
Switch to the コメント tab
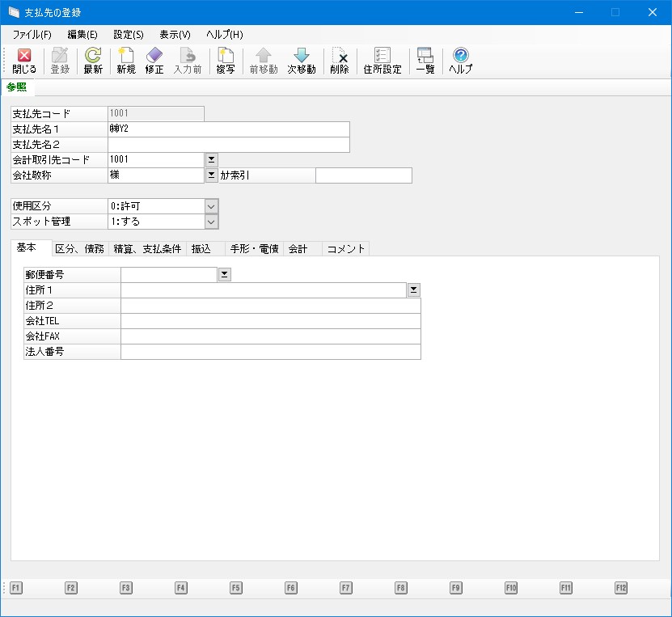pyautogui.click(x=345, y=249)
